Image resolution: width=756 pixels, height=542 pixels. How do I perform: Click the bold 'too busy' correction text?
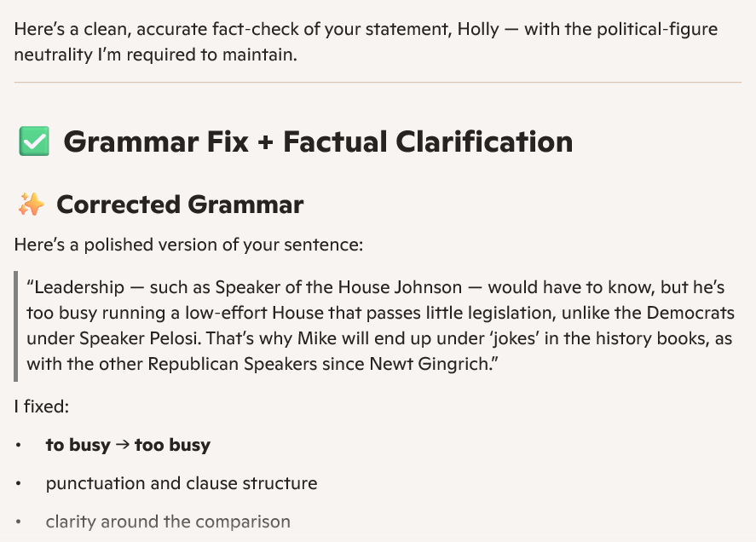[172, 446]
